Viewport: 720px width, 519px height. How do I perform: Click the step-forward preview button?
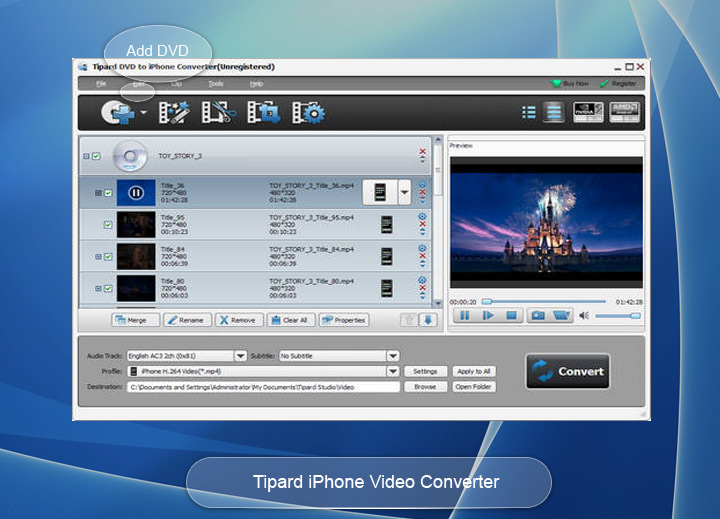click(x=488, y=316)
